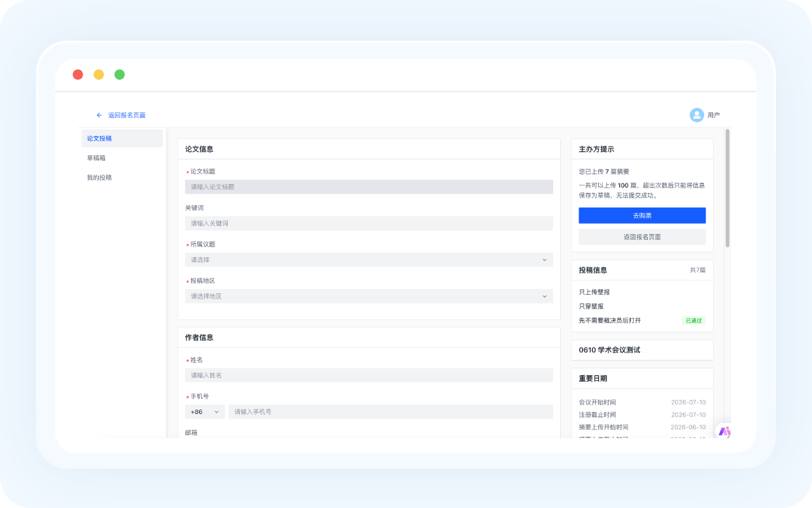The width and height of the screenshot is (812, 508).
Task: Click the 作者信息 section heading
Action: [x=199, y=338]
